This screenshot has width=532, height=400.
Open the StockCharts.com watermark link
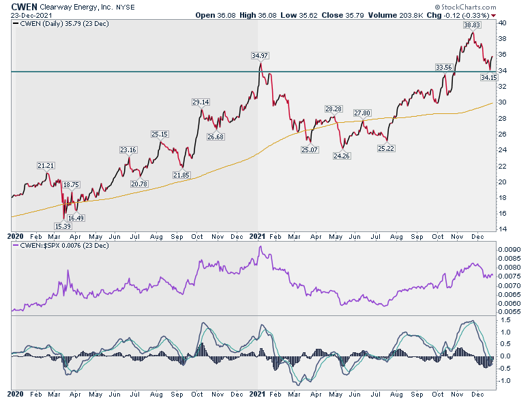[x=465, y=7]
